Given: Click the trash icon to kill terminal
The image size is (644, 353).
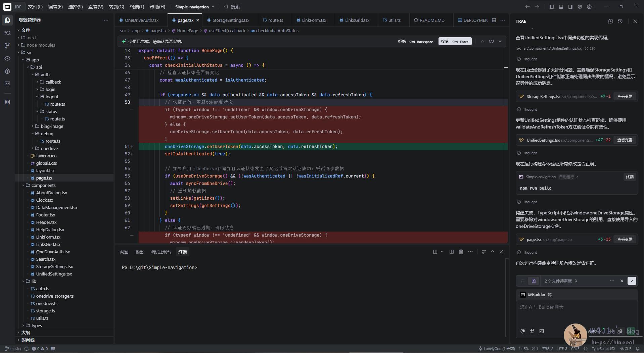Looking at the screenshot, I should 461,252.
